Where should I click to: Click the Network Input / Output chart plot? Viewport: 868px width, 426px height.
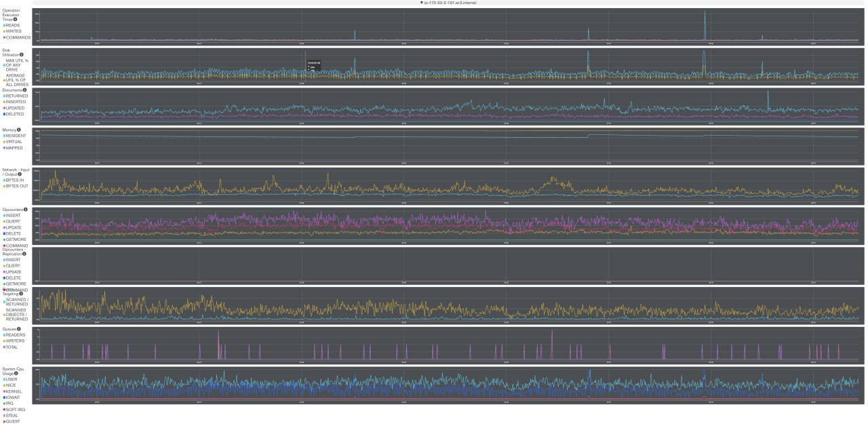point(448,185)
